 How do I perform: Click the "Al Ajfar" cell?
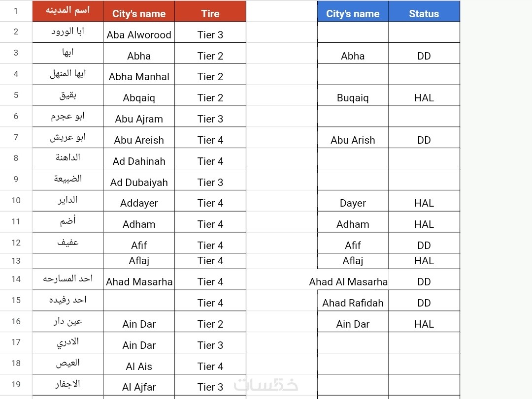point(139,387)
